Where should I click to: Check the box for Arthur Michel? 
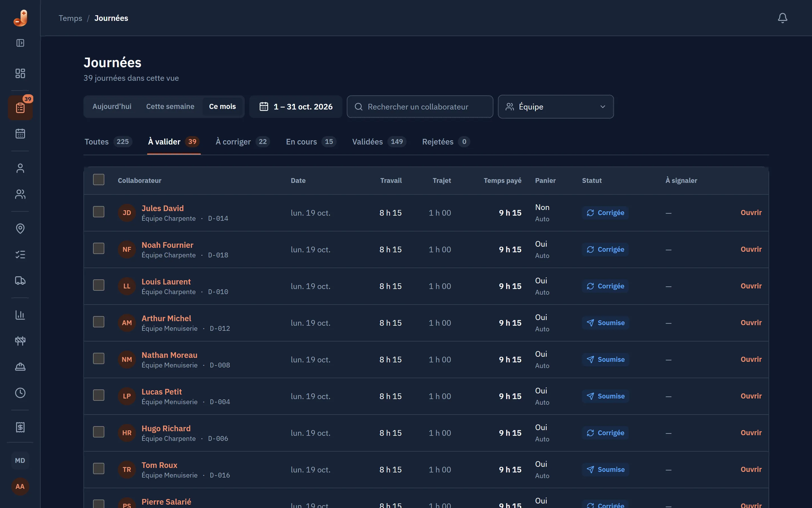coord(99,321)
